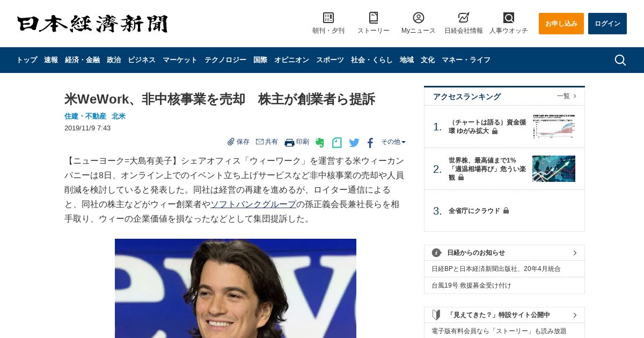Screen dimensions: 644x338
Task: Select テクノロジー in navigation menu
Action: pyautogui.click(x=225, y=60)
